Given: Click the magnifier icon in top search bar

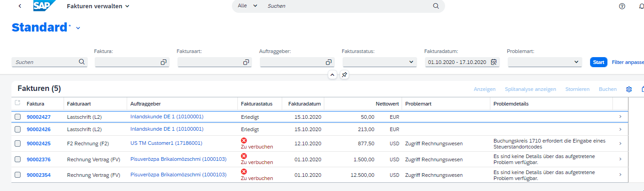Looking at the screenshot, I should click(x=436, y=6).
